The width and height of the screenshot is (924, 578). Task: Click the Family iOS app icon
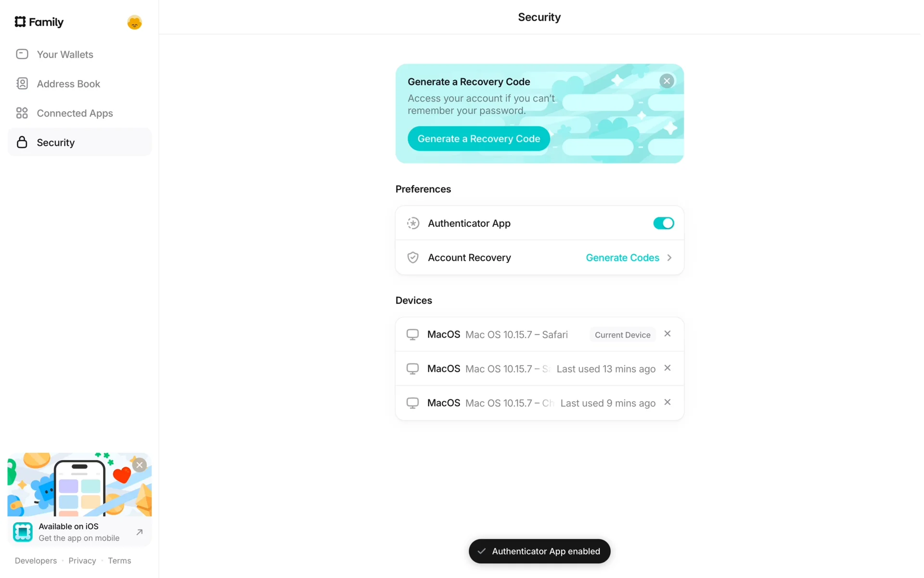[x=23, y=532]
